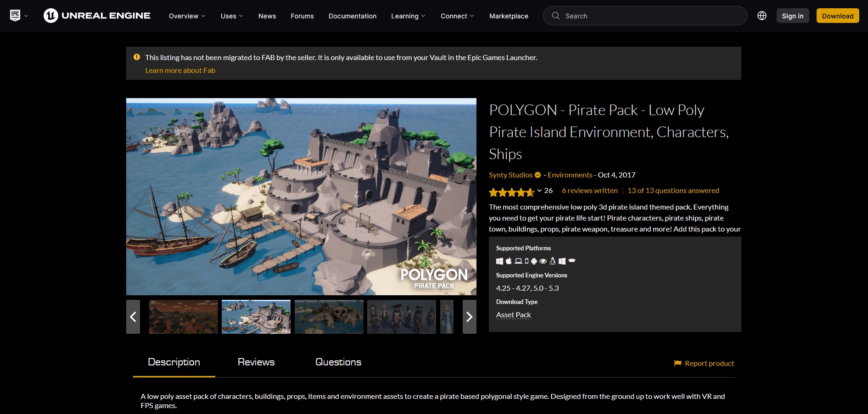Open Forums in the top navigation
The height and width of the screenshot is (414, 868).
pos(302,16)
